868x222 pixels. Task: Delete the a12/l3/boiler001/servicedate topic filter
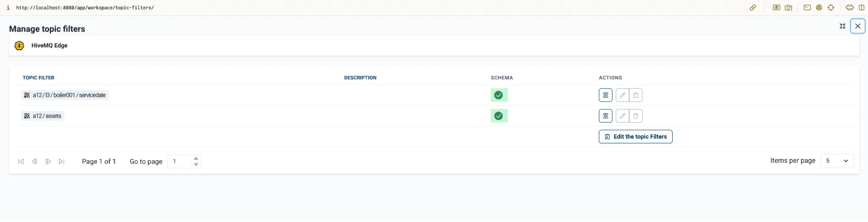(x=636, y=95)
